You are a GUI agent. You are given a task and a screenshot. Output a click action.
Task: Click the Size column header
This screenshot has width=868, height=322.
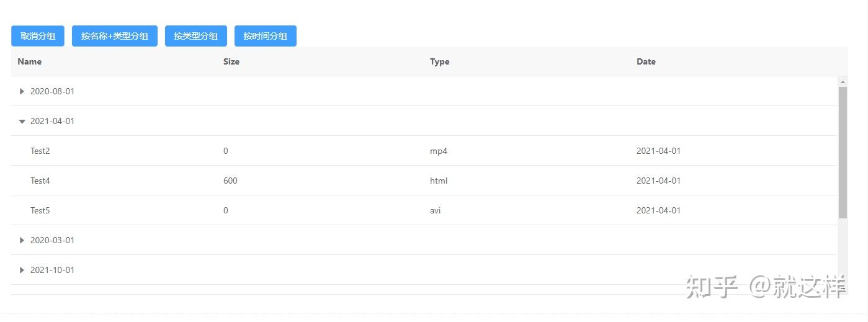coord(231,61)
